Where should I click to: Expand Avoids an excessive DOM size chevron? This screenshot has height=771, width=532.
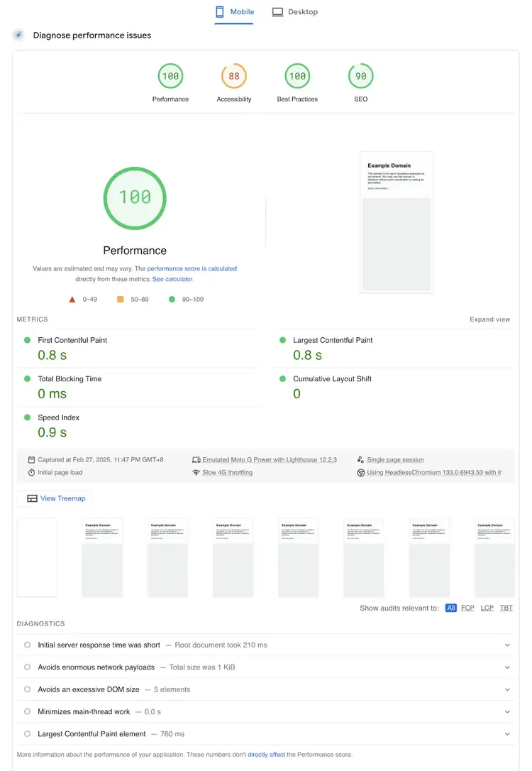pyautogui.click(x=507, y=689)
